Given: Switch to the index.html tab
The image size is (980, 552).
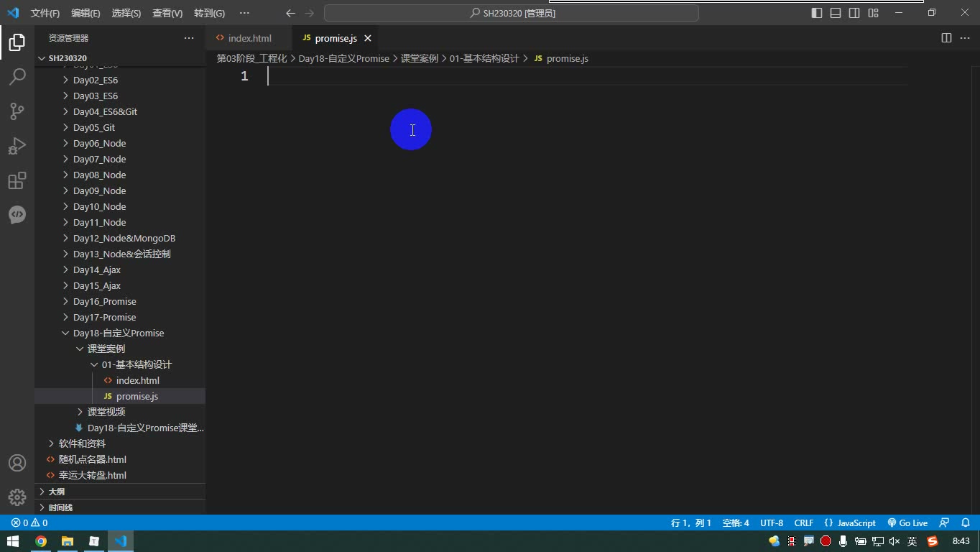Looking at the screenshot, I should 249,38.
